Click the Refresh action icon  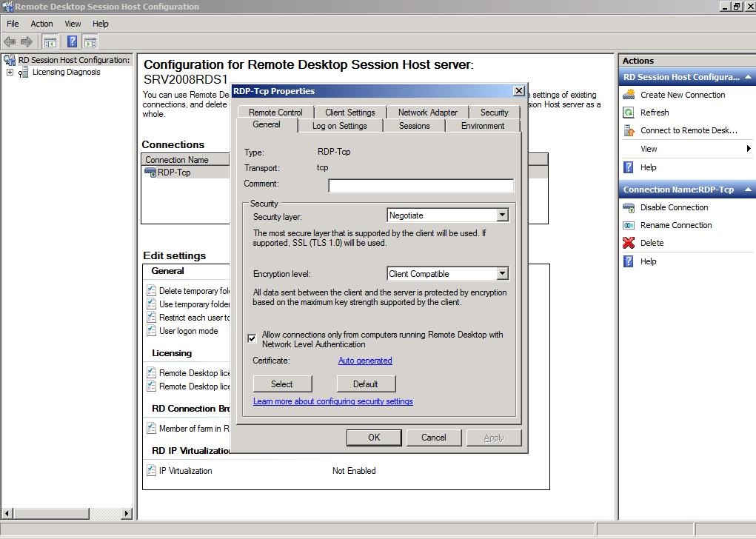[629, 113]
